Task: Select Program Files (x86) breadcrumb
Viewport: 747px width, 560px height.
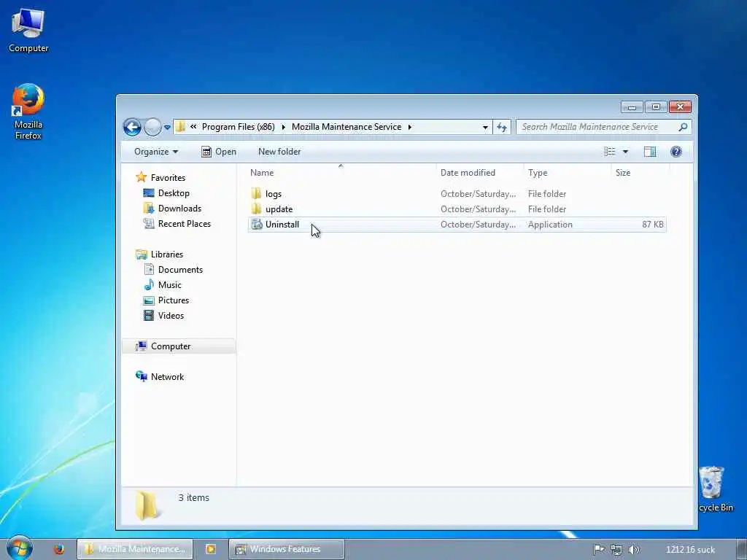Action: point(239,127)
